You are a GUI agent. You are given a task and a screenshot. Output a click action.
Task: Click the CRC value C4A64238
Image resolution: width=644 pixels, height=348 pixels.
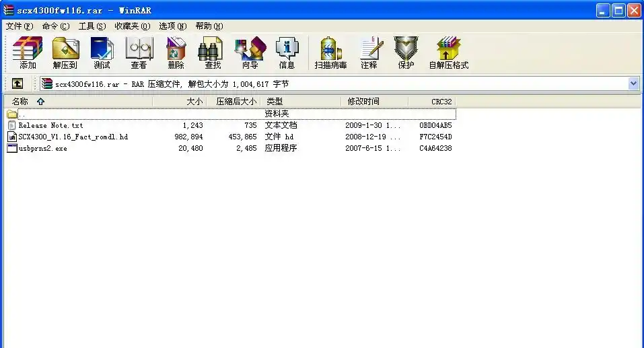click(x=435, y=148)
